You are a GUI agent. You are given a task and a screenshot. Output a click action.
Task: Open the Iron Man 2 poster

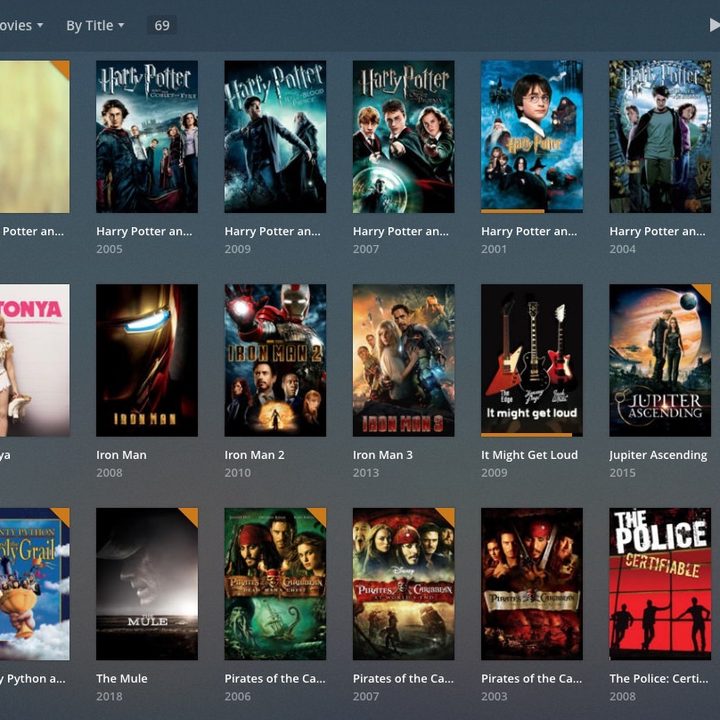(x=275, y=360)
